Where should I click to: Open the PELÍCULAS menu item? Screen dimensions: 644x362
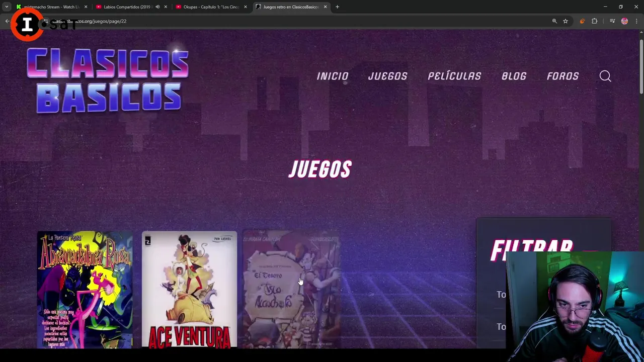click(x=454, y=76)
